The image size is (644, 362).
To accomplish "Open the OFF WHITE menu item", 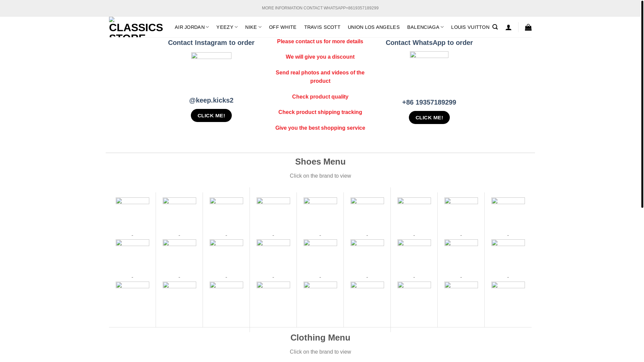I will 283,27.
